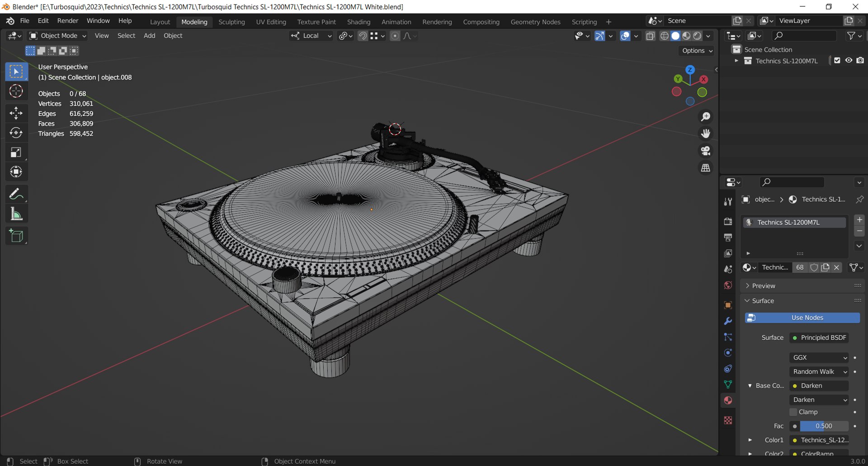Screen dimensions: 868x466
Task: Expand the Color1 socket row
Action: point(750,440)
